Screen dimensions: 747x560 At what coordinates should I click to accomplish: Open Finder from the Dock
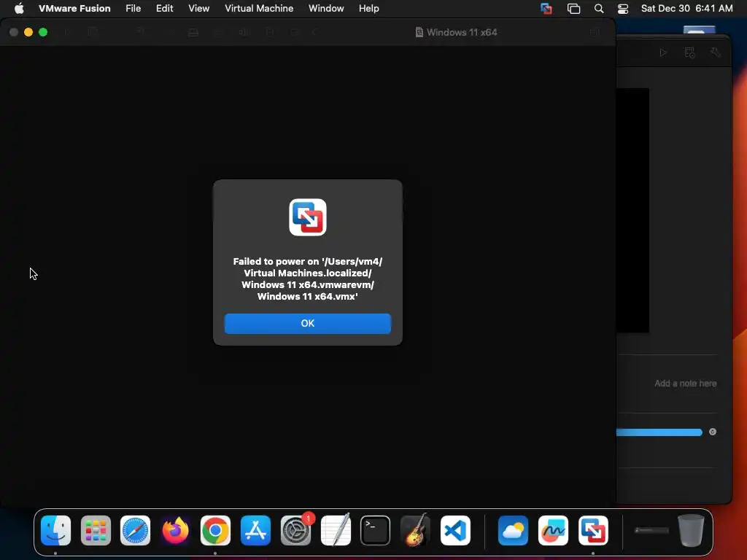pos(55,530)
